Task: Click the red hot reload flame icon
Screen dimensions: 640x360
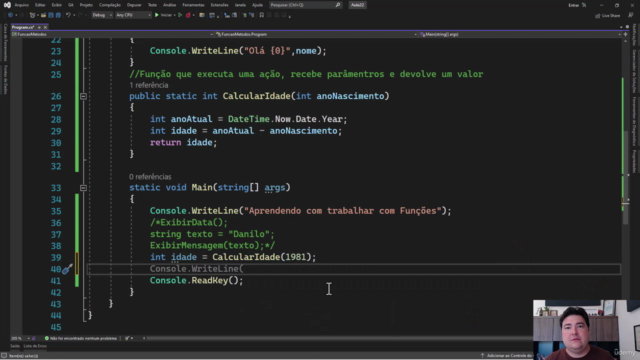Action: 188,15
